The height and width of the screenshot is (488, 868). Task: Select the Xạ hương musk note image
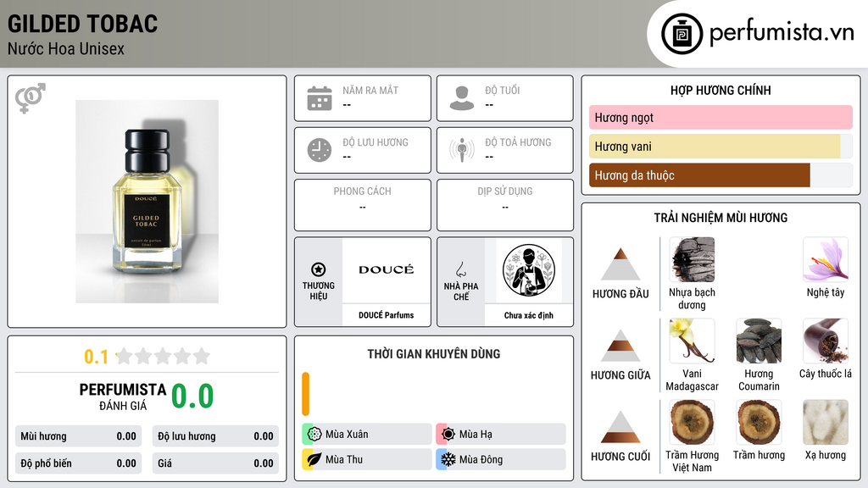pyautogui.click(x=826, y=423)
